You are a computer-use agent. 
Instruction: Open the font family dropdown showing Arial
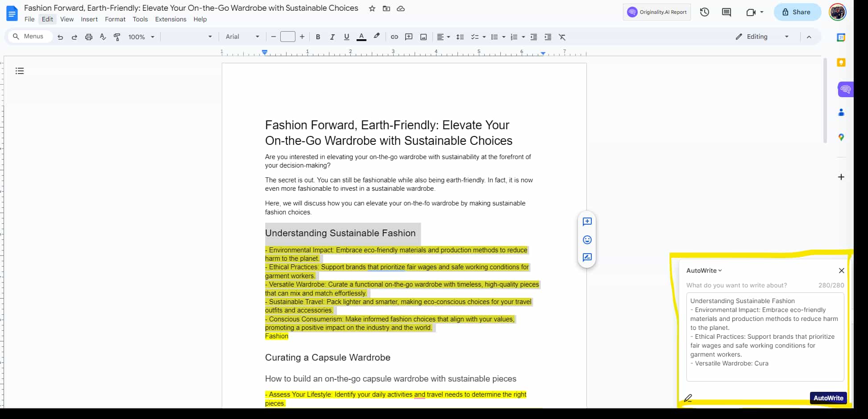242,37
